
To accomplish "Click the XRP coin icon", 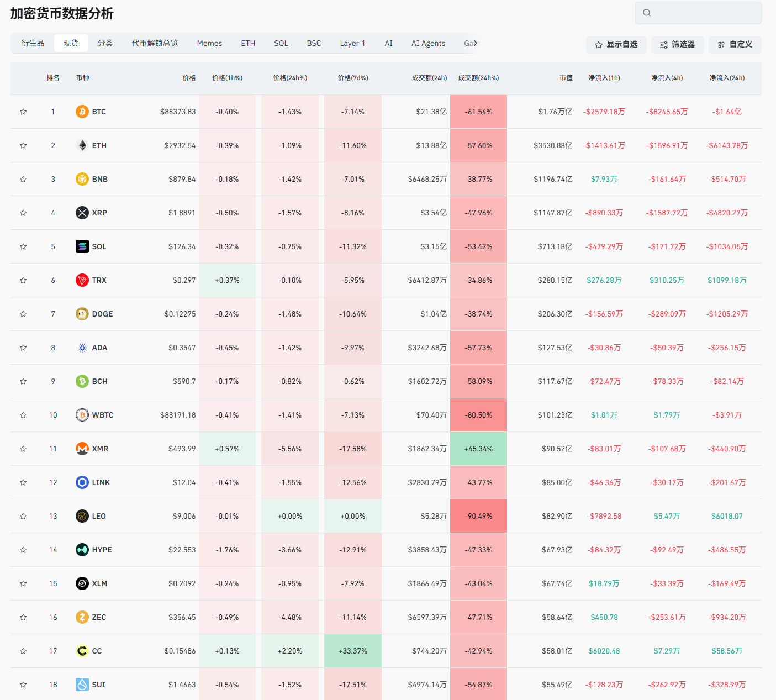I will point(82,213).
